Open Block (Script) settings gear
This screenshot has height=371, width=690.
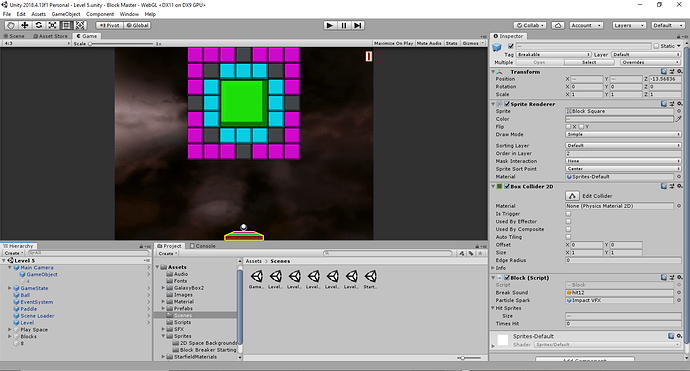[x=679, y=277]
